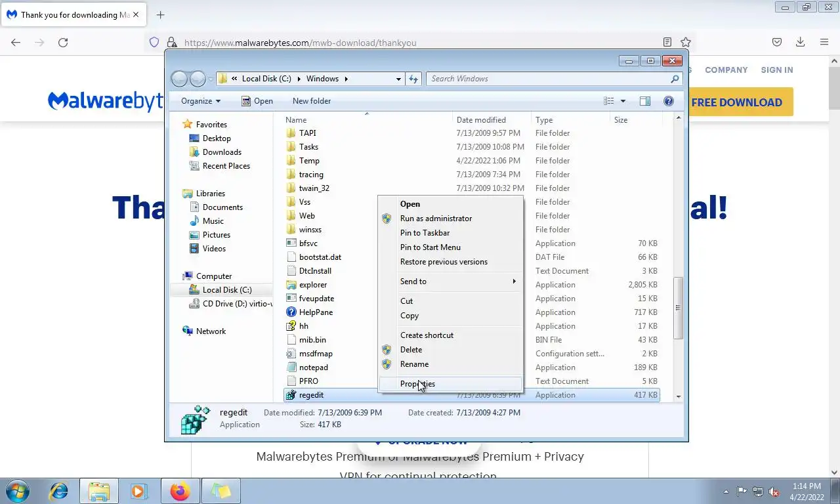Open Firefox from the taskbar
Screen dimensions: 840x504
point(180,491)
